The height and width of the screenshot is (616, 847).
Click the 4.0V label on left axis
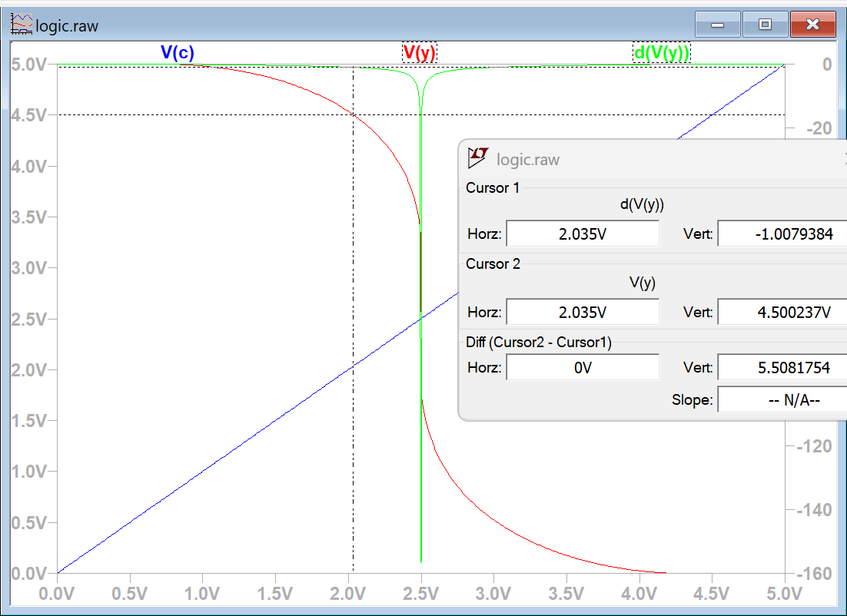tap(28, 166)
